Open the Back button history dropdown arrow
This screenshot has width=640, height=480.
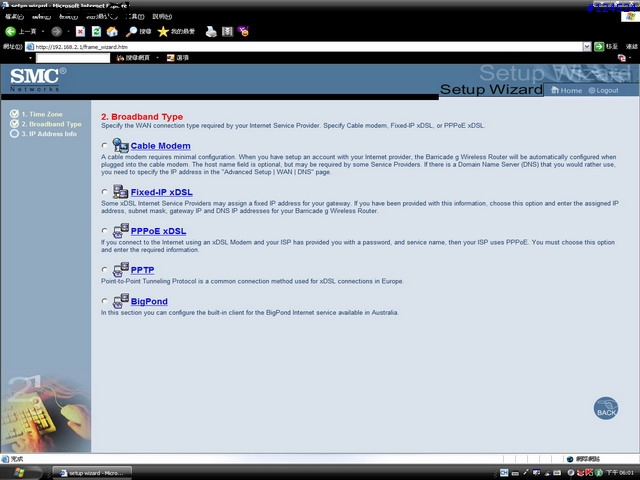click(43, 31)
